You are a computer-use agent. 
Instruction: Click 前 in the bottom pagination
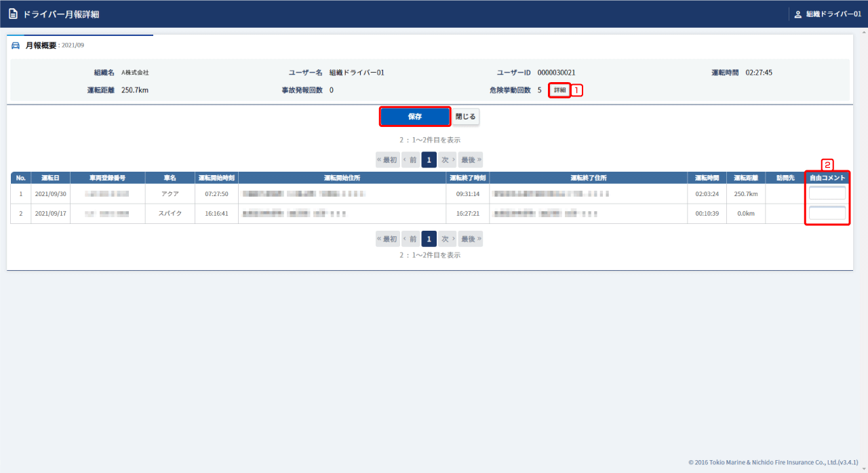coord(410,239)
